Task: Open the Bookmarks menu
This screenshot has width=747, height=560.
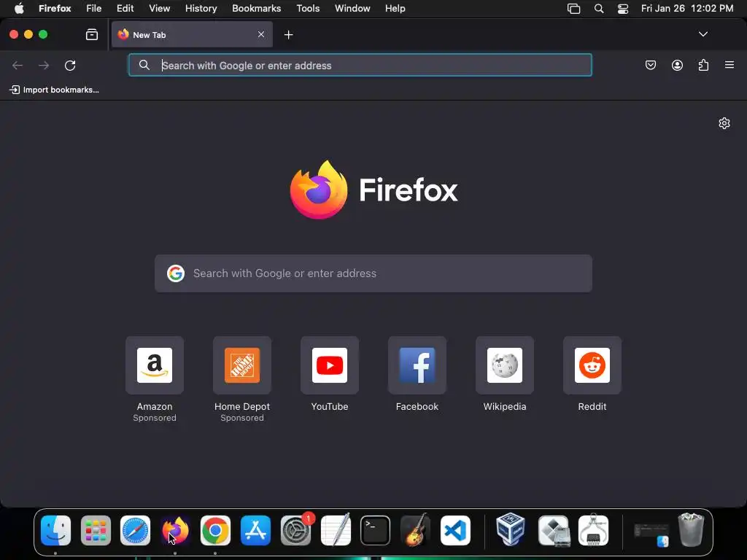Action: [256, 9]
